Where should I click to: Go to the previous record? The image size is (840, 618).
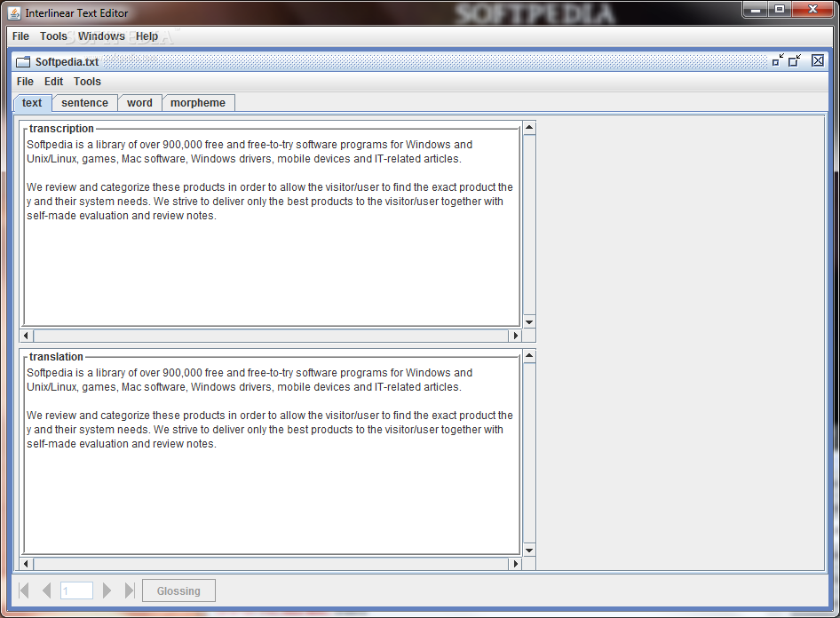click(46, 590)
